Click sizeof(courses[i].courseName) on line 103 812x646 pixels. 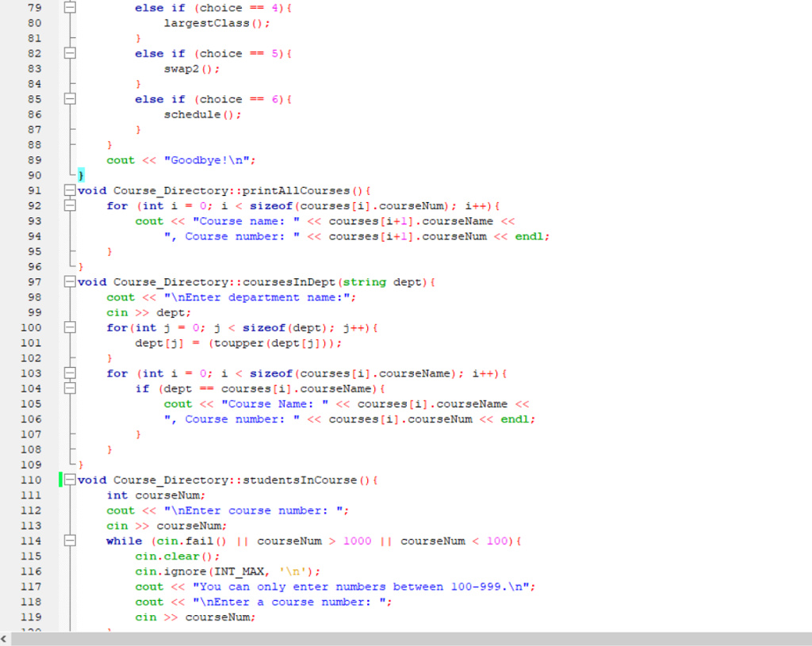click(353, 373)
